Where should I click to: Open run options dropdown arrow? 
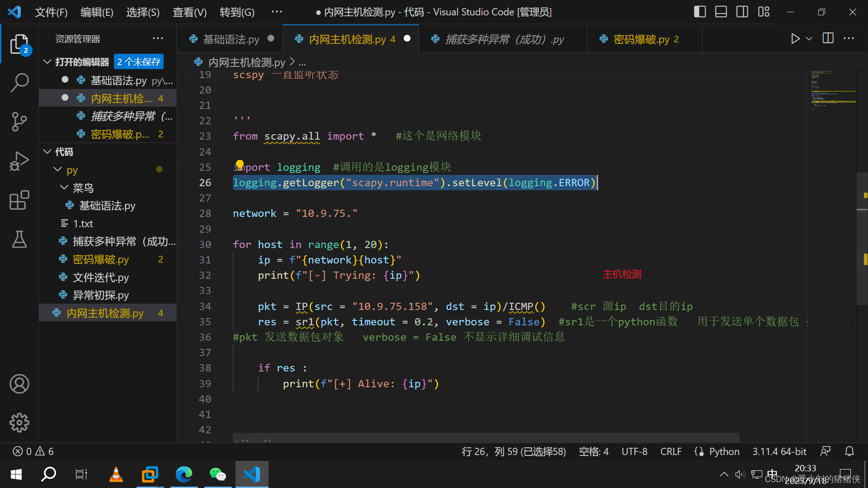tap(809, 39)
